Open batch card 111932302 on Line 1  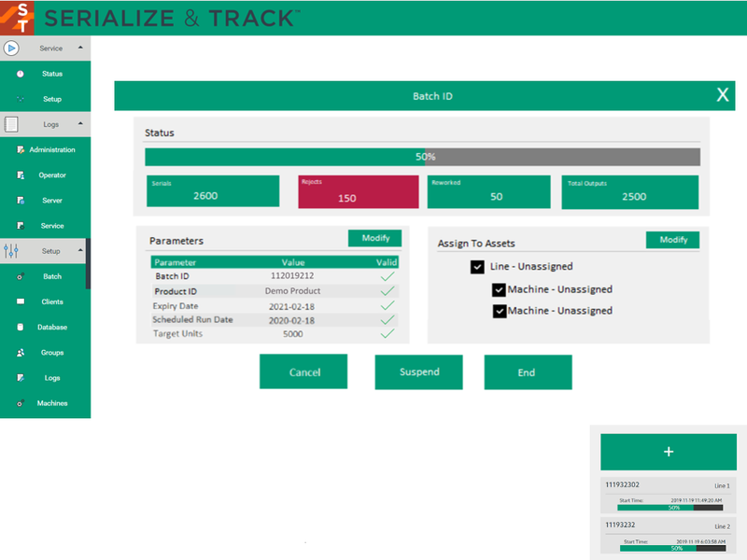668,496
